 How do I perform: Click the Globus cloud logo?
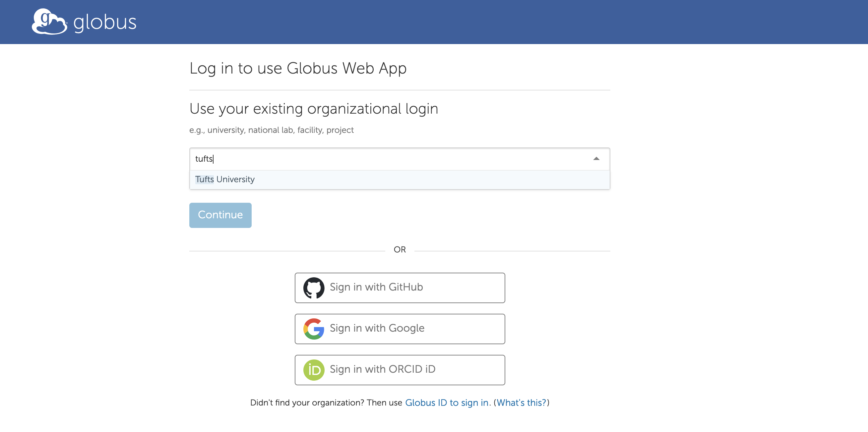click(49, 22)
